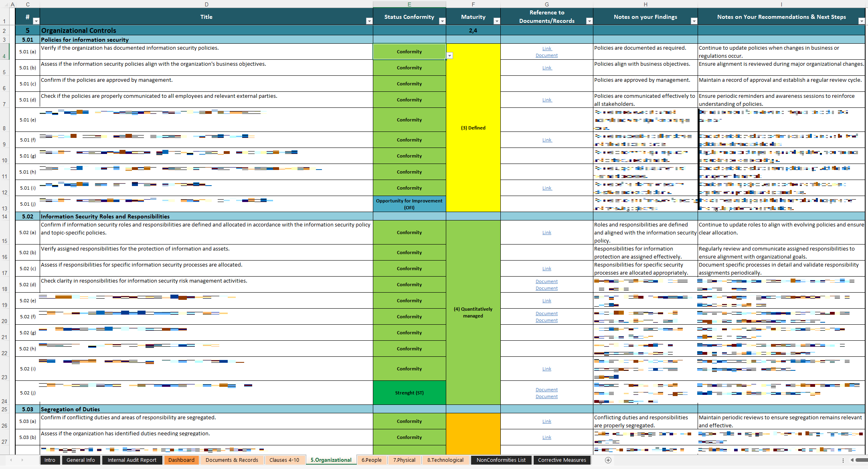Switch to the NonConformities List tab
Viewport: 868px width, 469px height.
coord(501,460)
